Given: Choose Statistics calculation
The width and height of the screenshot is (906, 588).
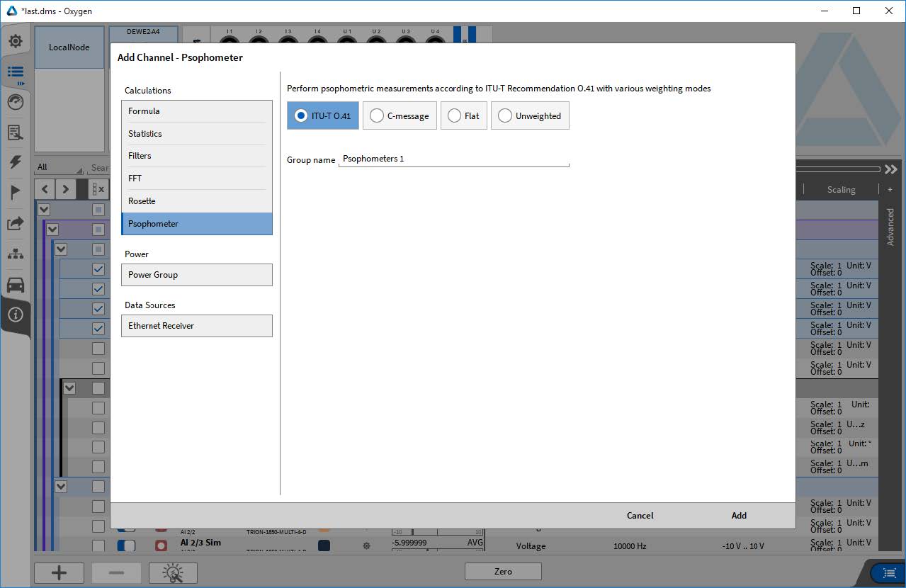Looking at the screenshot, I should click(x=197, y=134).
